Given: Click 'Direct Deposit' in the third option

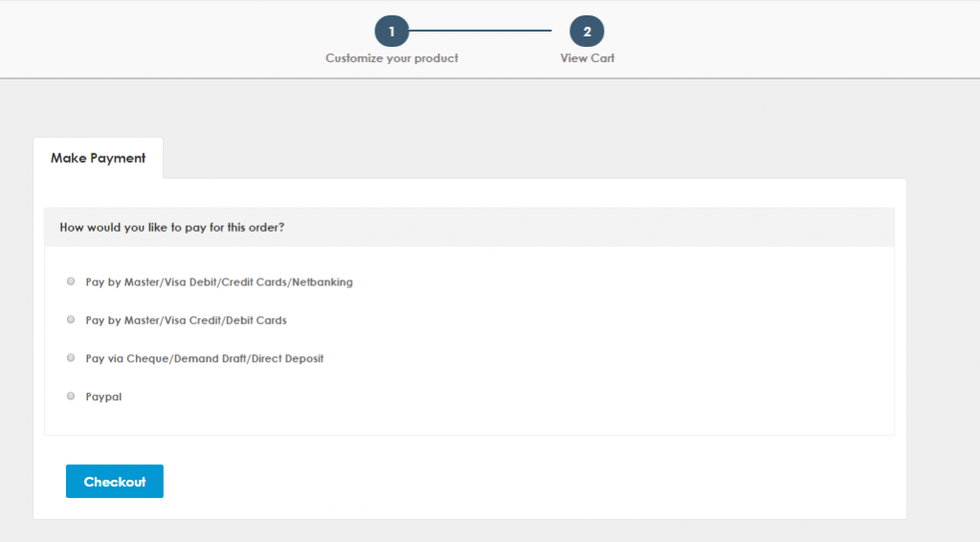Looking at the screenshot, I should 288,359.
